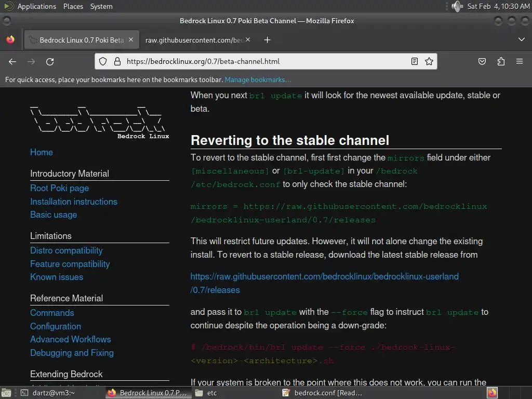Click the Manage bookmarks link
Screen dimensions: 532x399
pyautogui.click(x=258, y=79)
